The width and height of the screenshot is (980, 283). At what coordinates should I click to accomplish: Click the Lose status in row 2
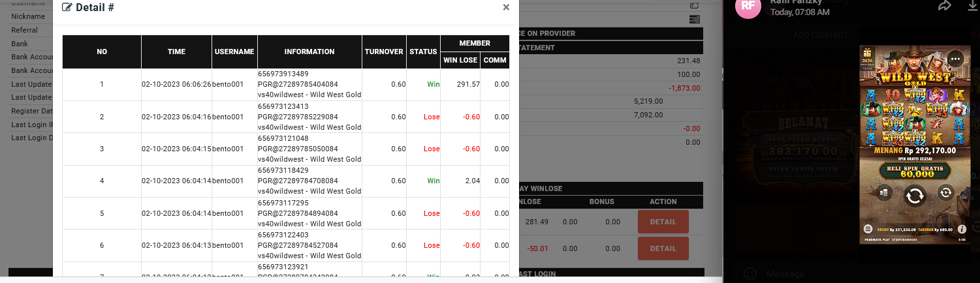coord(432,117)
